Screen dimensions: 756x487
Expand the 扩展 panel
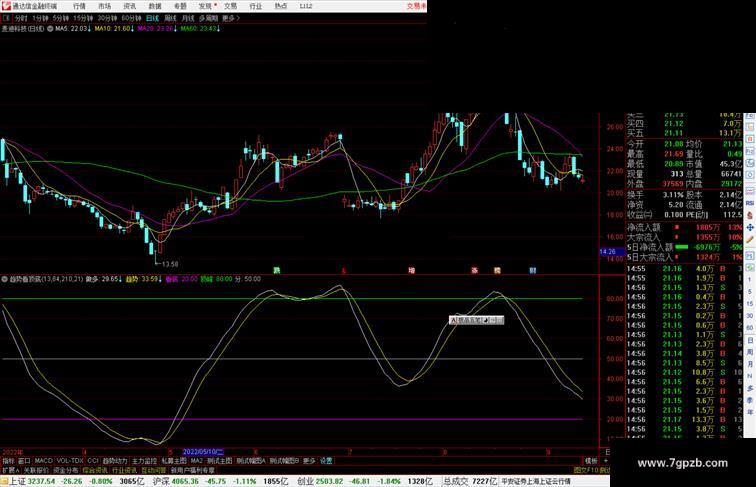click(x=10, y=470)
